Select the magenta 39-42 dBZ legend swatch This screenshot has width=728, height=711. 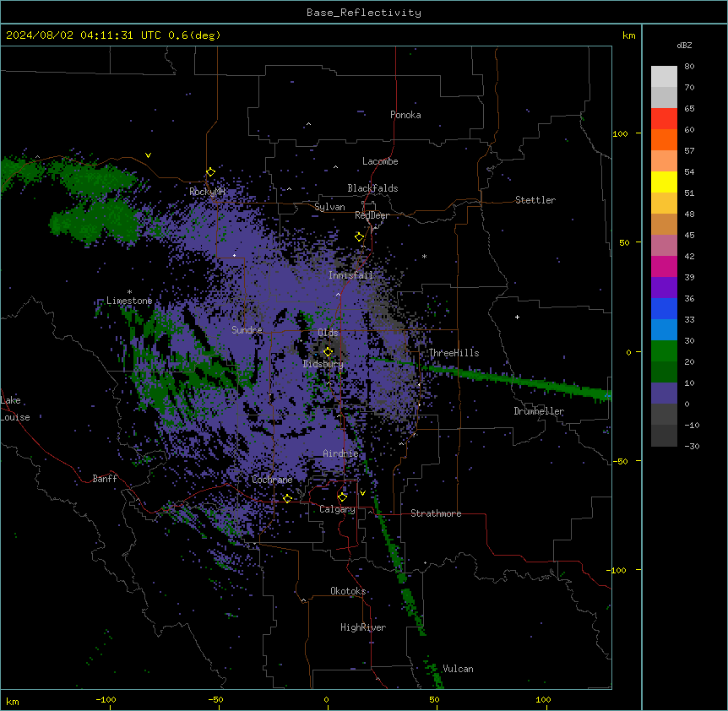pos(664,266)
